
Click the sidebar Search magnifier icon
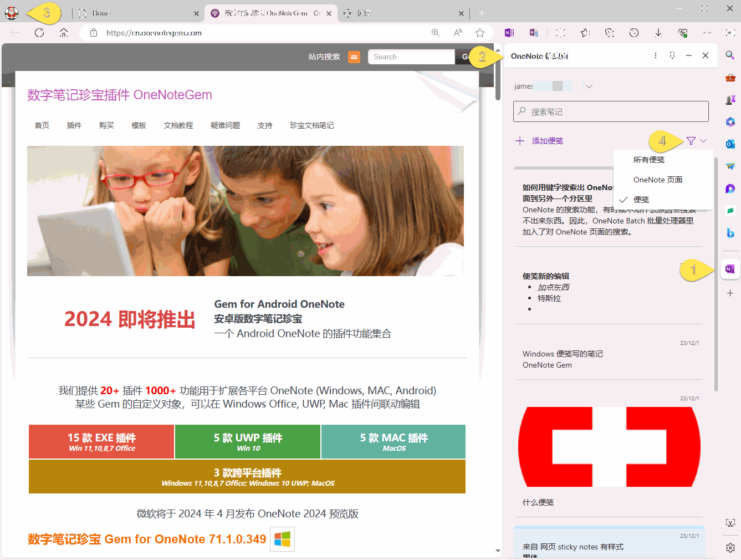click(x=730, y=55)
